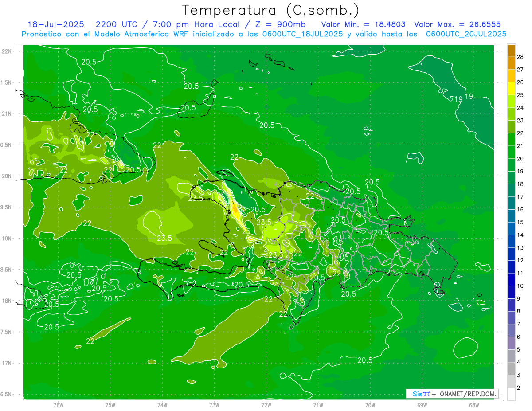The width and height of the screenshot is (532, 411).
Task: Click the longitude axis label "68W"
Action: pos(473,405)
